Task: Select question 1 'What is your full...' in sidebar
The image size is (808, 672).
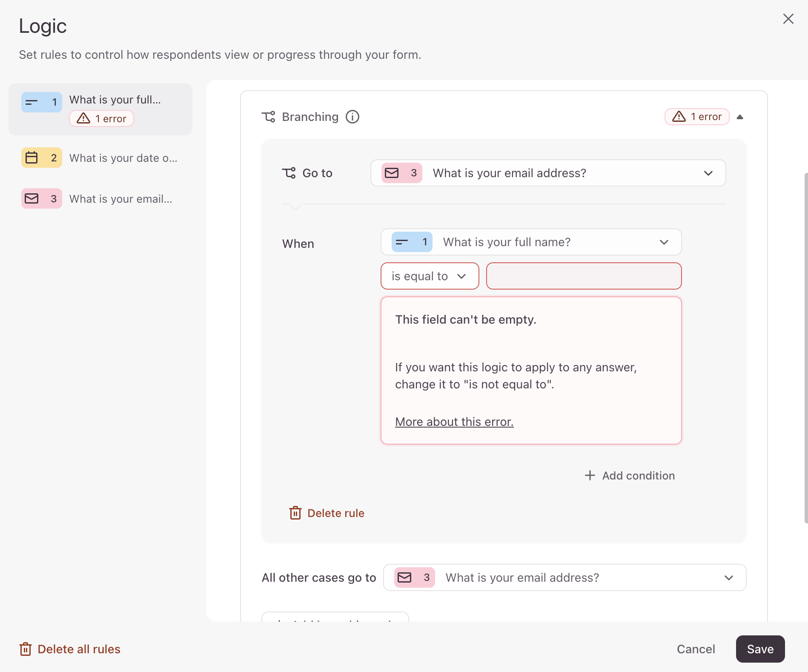Action: coord(100,109)
